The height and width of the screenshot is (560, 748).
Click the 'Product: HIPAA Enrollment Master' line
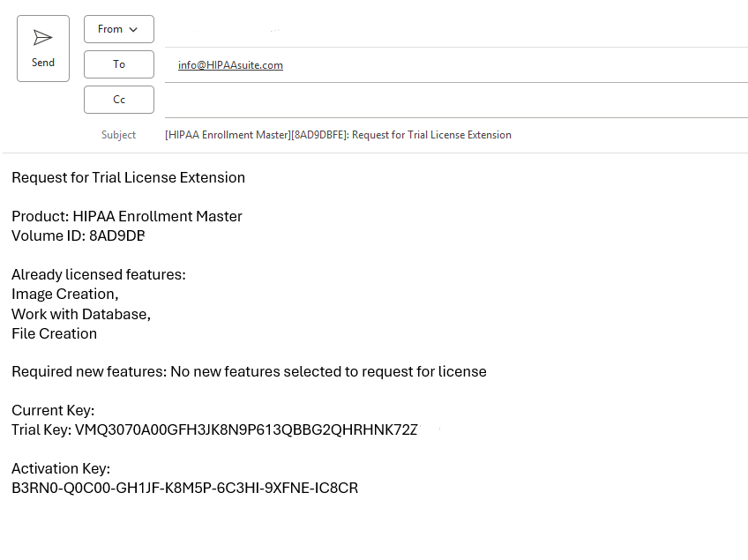(x=127, y=216)
